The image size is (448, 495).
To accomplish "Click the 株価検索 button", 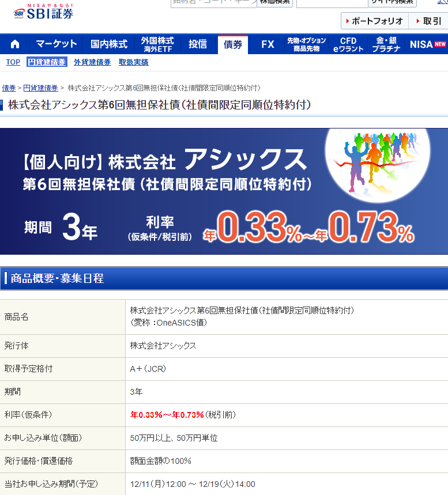I will (275, 2).
